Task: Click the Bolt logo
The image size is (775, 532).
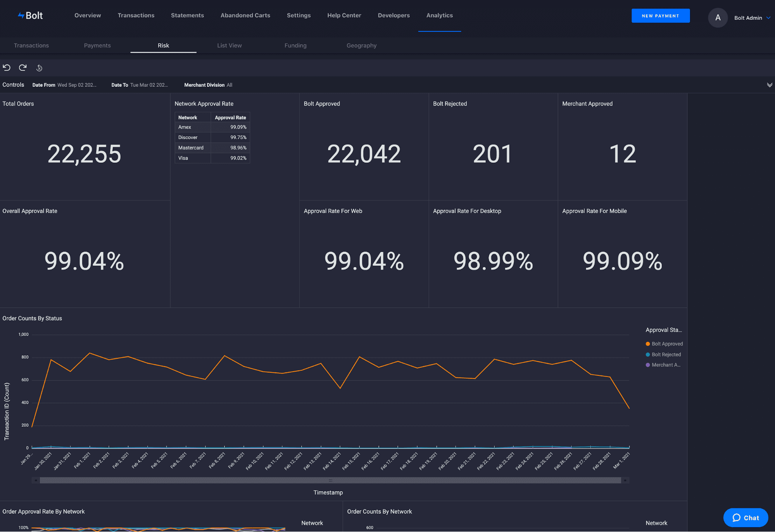Action: 30,15
